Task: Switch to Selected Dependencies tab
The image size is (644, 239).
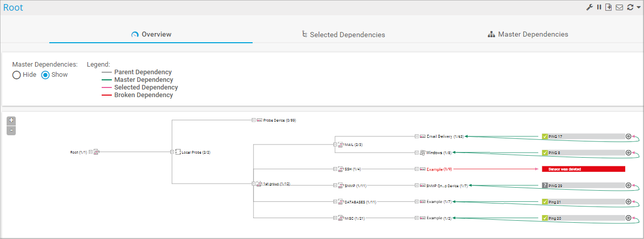Action: click(x=343, y=35)
